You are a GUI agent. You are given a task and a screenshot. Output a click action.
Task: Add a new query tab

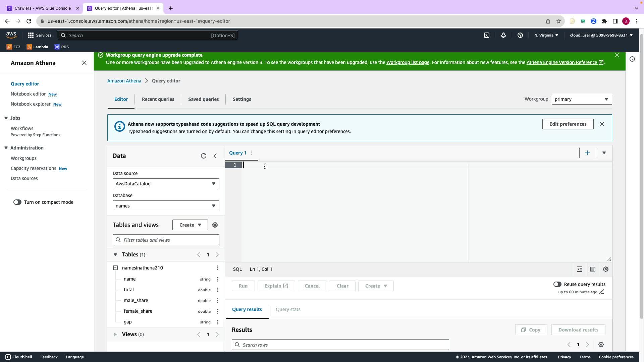click(588, 153)
